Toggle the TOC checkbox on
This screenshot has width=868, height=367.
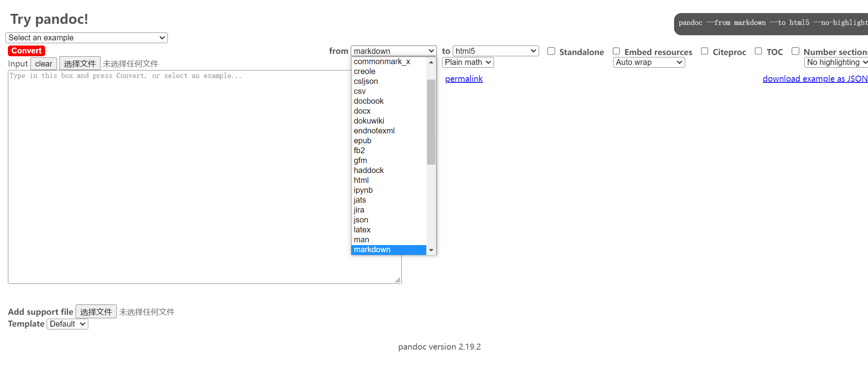759,51
